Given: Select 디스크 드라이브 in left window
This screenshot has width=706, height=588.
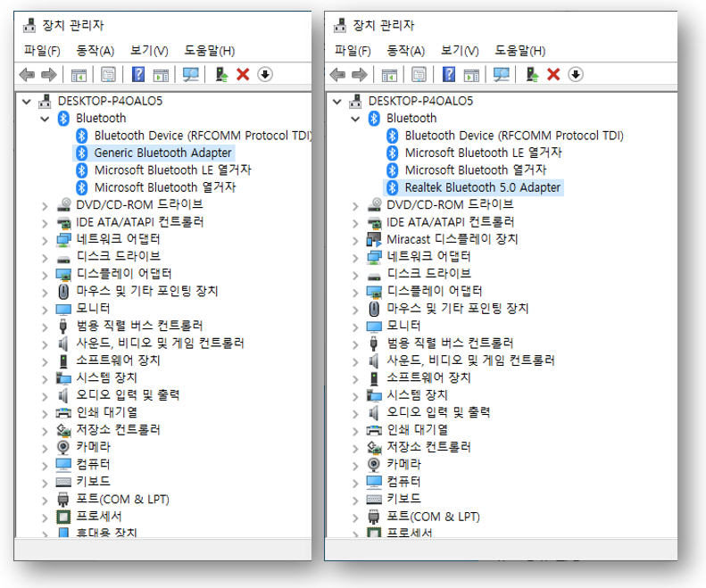Looking at the screenshot, I should pyautogui.click(x=119, y=256).
